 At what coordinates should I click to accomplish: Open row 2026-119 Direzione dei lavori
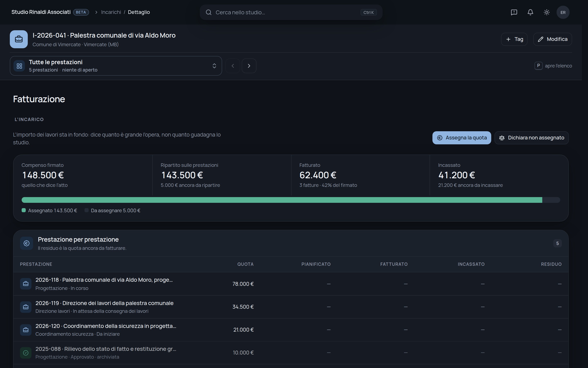291,307
